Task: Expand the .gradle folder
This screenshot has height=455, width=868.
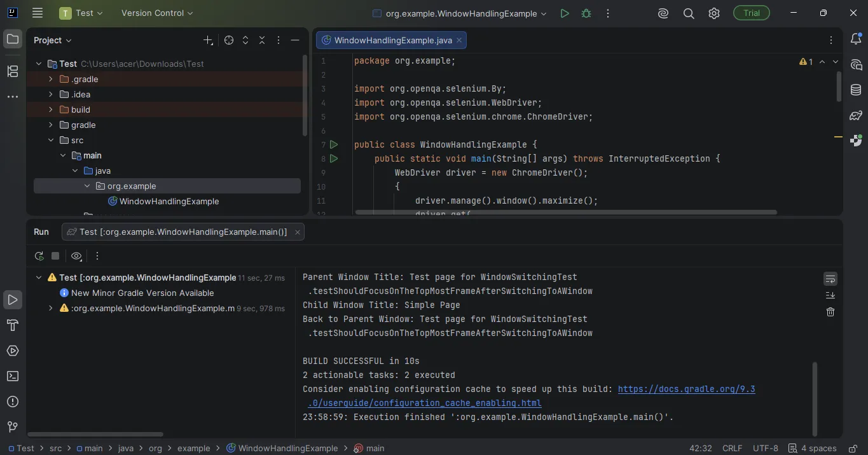Action: (51, 79)
